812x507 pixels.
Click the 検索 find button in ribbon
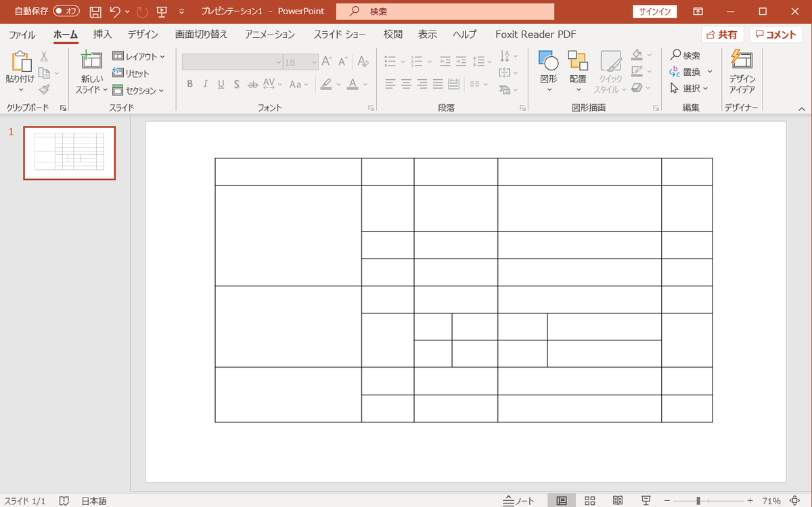tap(685, 56)
